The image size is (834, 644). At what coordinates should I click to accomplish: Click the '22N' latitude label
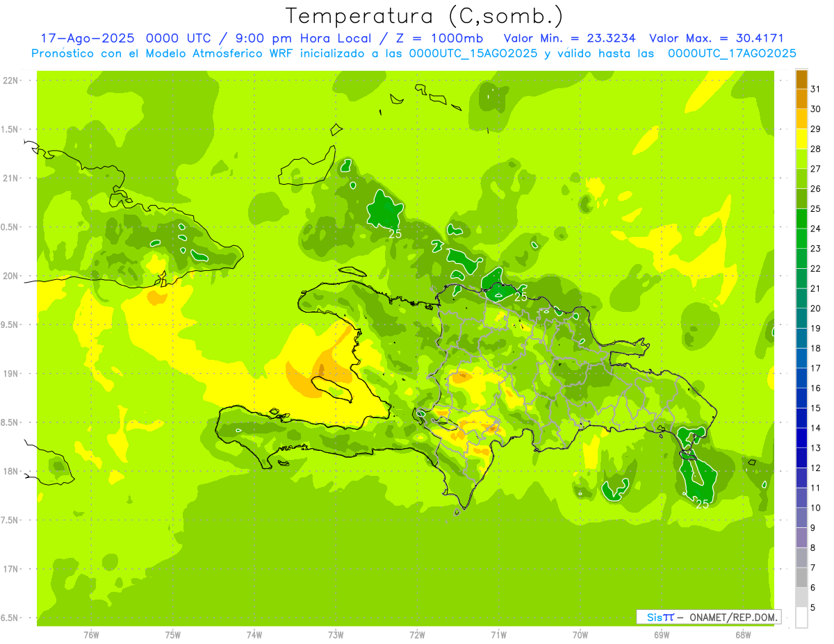point(11,81)
